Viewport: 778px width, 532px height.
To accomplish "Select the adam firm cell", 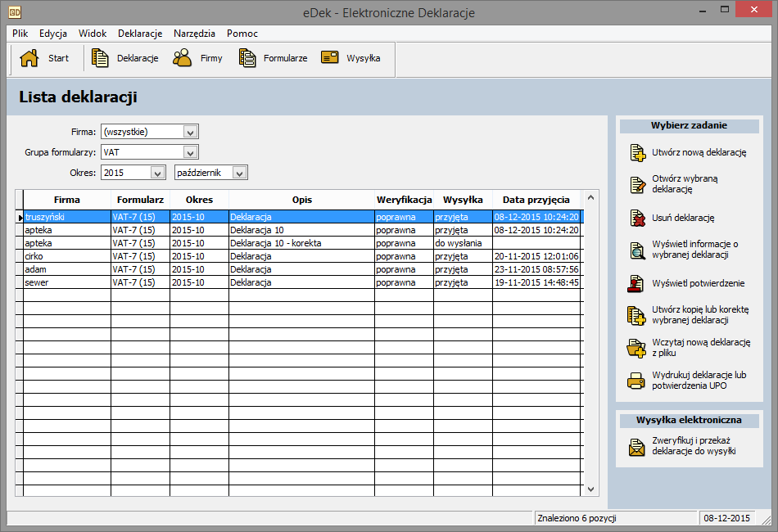I will [x=67, y=269].
